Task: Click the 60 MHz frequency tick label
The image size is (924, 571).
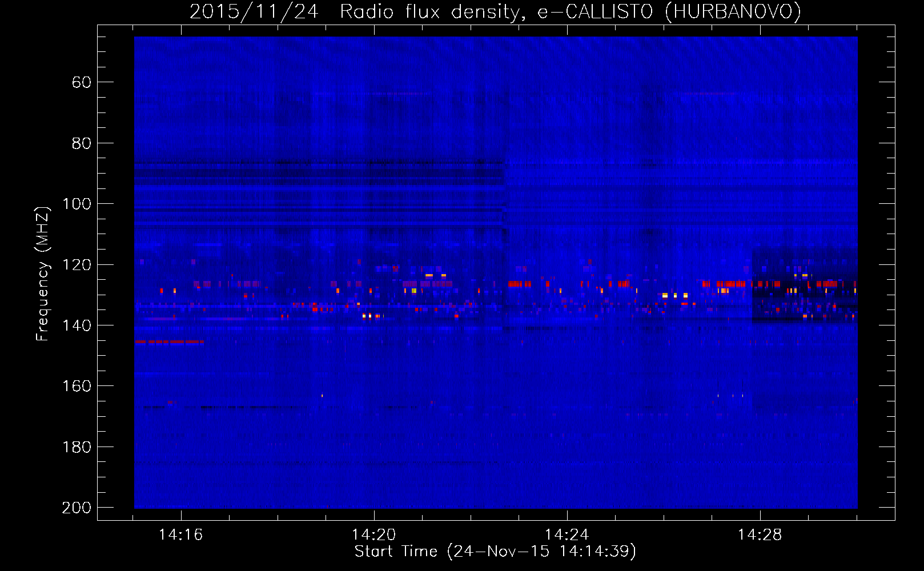Action: tap(82, 82)
